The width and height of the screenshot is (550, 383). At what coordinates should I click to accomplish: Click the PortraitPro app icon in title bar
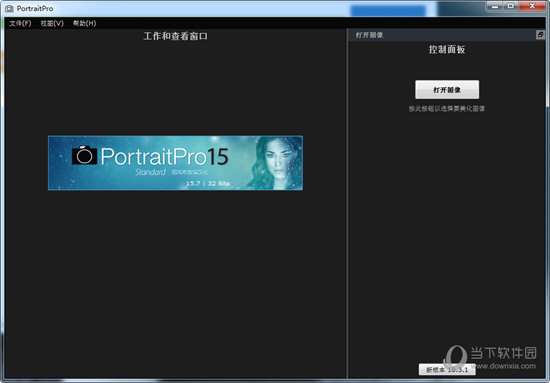[x=9, y=8]
